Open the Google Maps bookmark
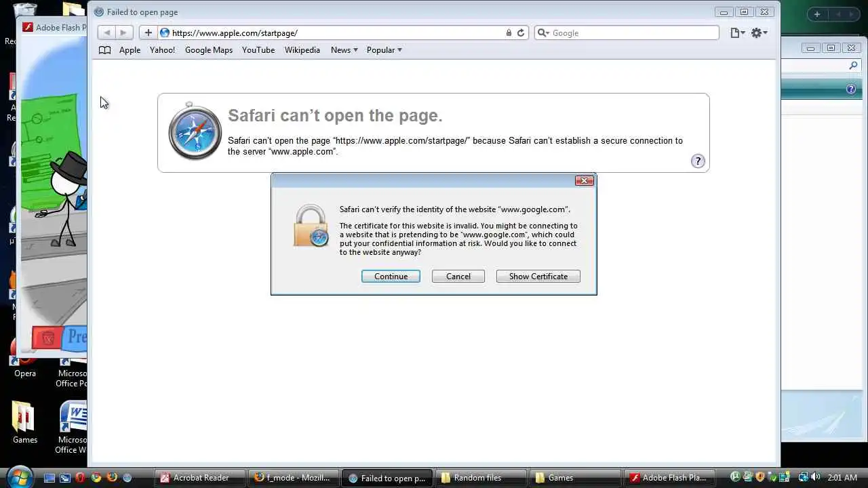The width and height of the screenshot is (868, 488). pos(209,50)
